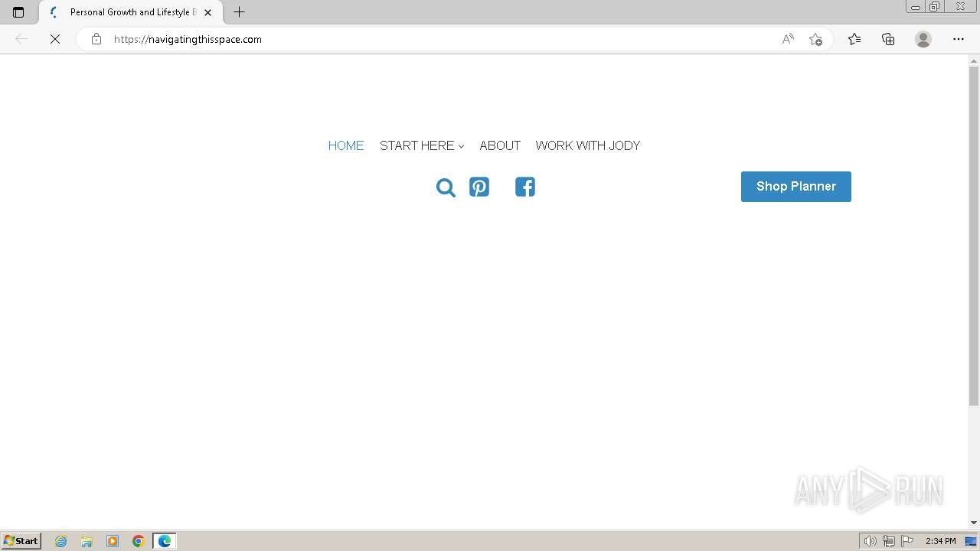980x551 pixels.
Task: Open Read aloud in address bar
Action: (788, 39)
